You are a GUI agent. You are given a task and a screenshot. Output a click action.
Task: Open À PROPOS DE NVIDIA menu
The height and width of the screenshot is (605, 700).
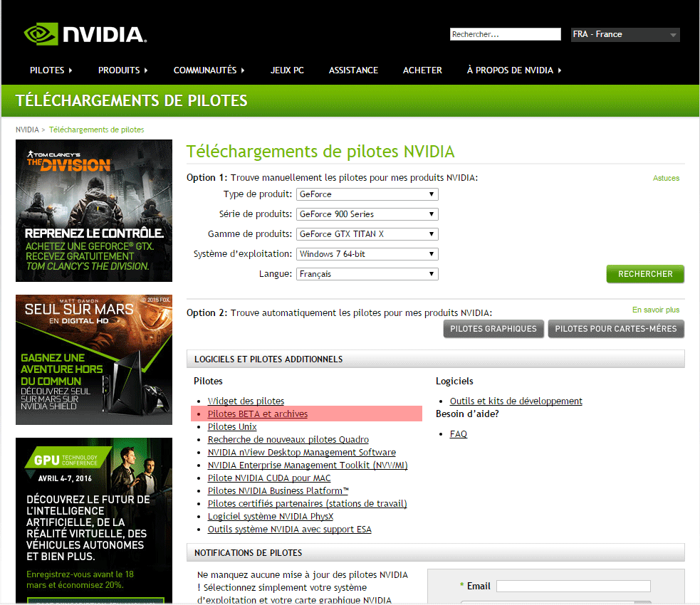pos(514,70)
